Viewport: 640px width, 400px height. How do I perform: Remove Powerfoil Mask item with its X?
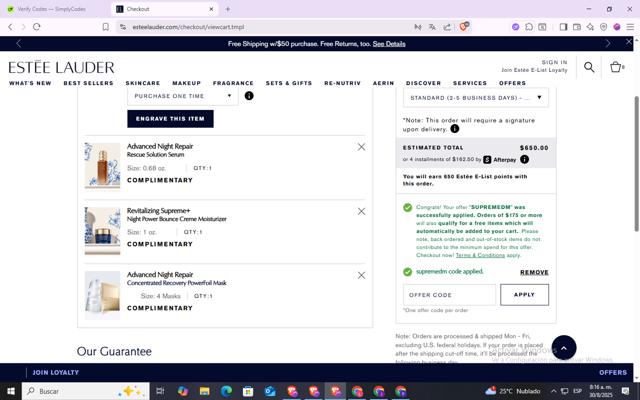[x=361, y=276]
